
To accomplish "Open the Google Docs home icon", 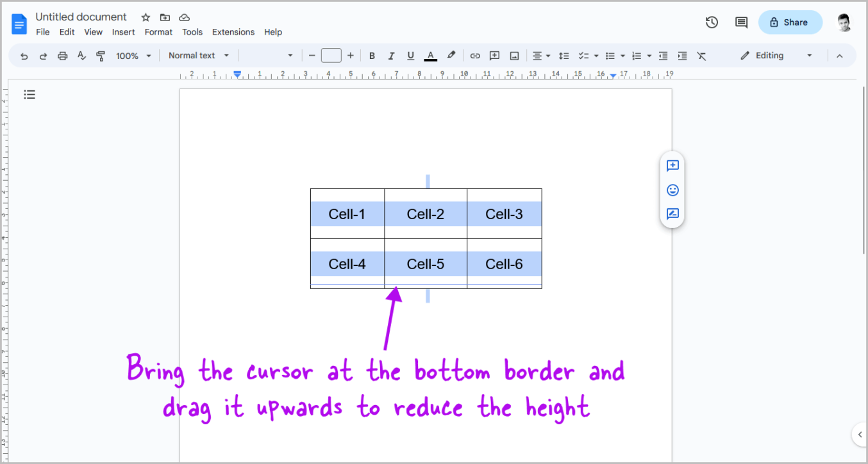I will click(19, 24).
